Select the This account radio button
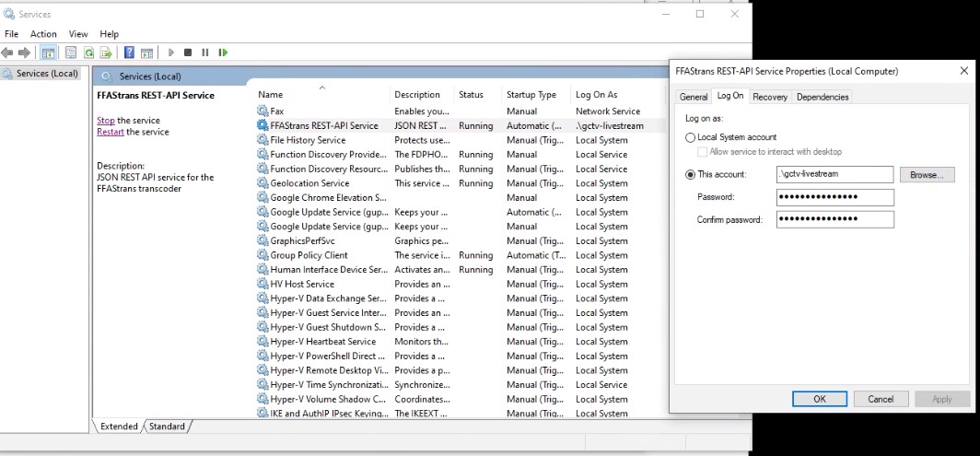 pyautogui.click(x=690, y=174)
